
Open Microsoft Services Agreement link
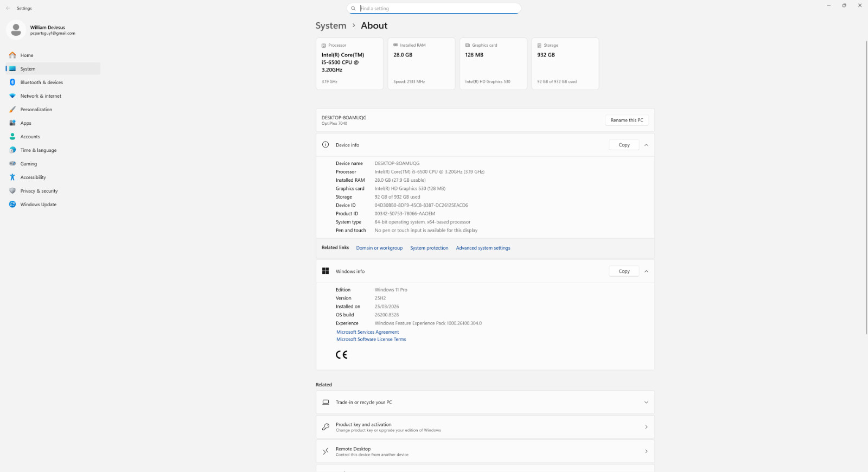coord(367,332)
